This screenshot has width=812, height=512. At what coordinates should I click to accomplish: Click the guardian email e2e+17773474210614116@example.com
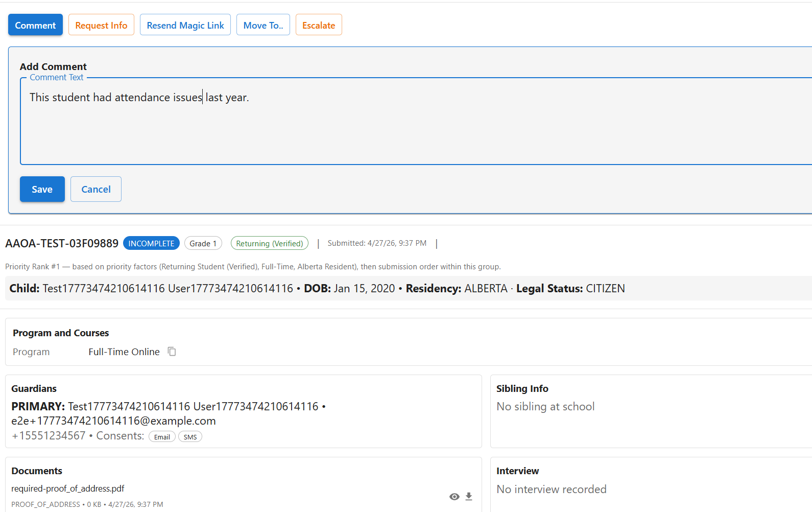(113, 421)
